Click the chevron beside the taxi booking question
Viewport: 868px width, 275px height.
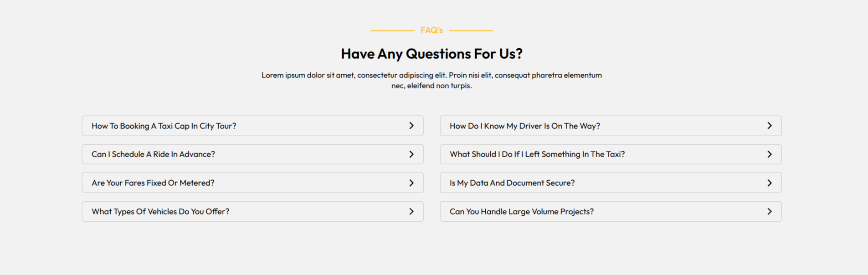click(x=411, y=126)
